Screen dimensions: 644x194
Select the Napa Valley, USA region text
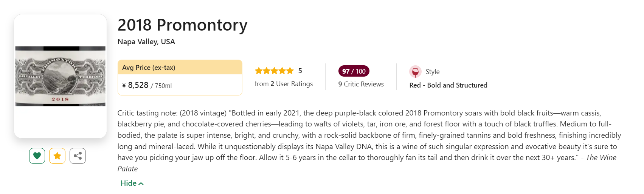[x=146, y=42]
